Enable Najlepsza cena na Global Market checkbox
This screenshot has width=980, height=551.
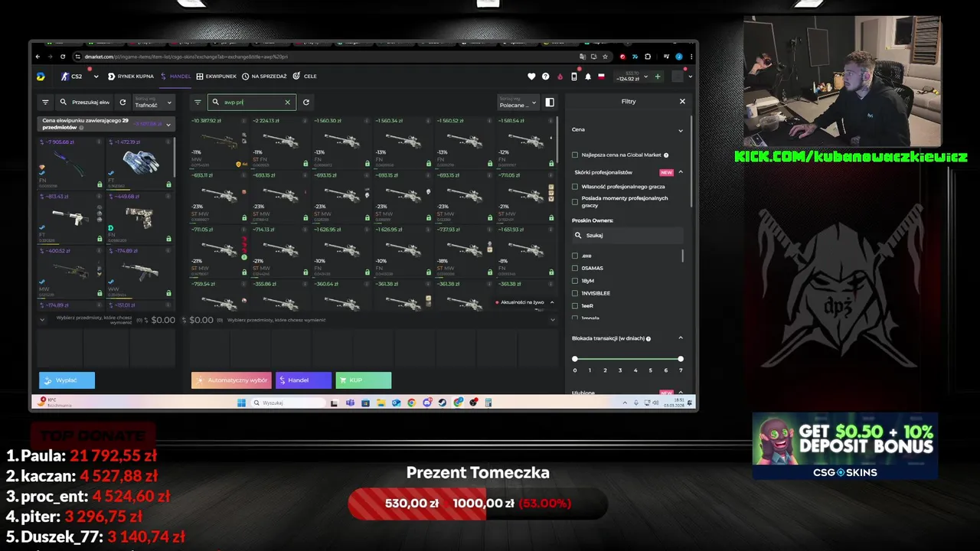575,155
